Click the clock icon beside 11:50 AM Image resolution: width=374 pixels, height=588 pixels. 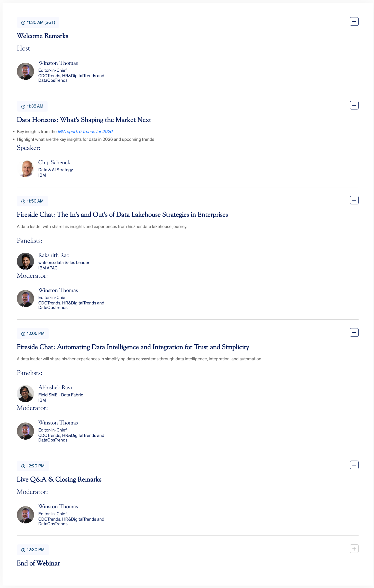pos(23,201)
